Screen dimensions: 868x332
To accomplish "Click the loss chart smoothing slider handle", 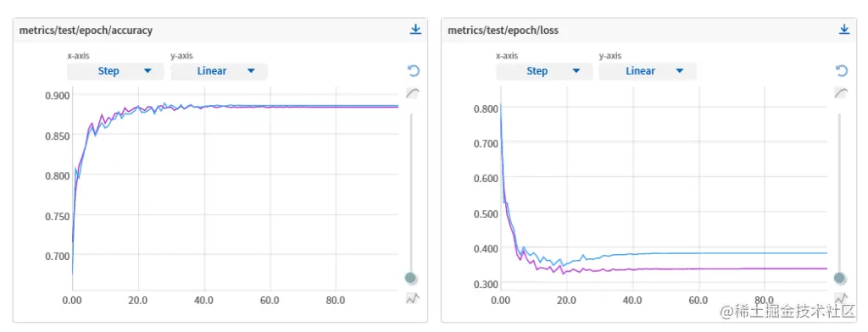I will (839, 278).
